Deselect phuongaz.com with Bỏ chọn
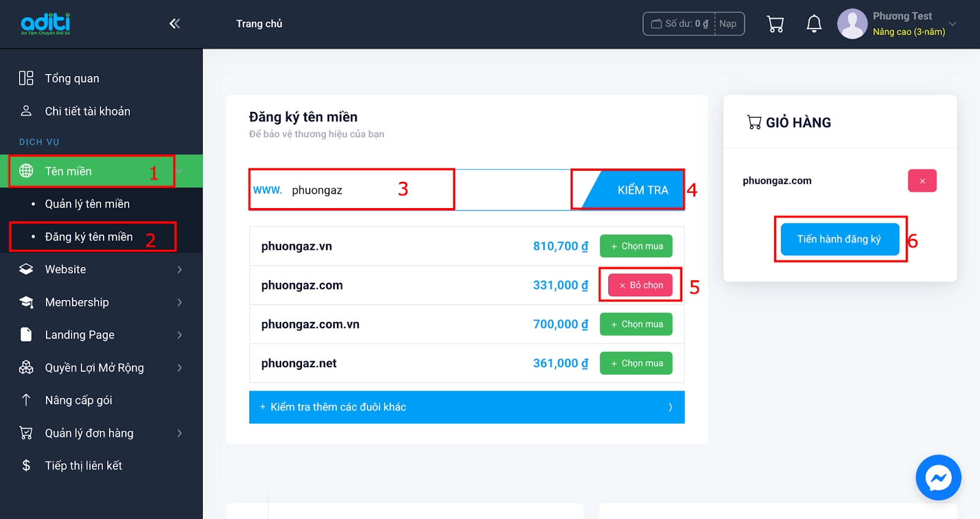This screenshot has height=519, width=980. 640,285
